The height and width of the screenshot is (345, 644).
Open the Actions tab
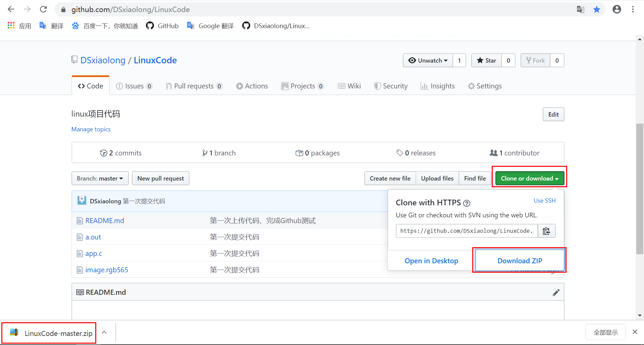[252, 86]
